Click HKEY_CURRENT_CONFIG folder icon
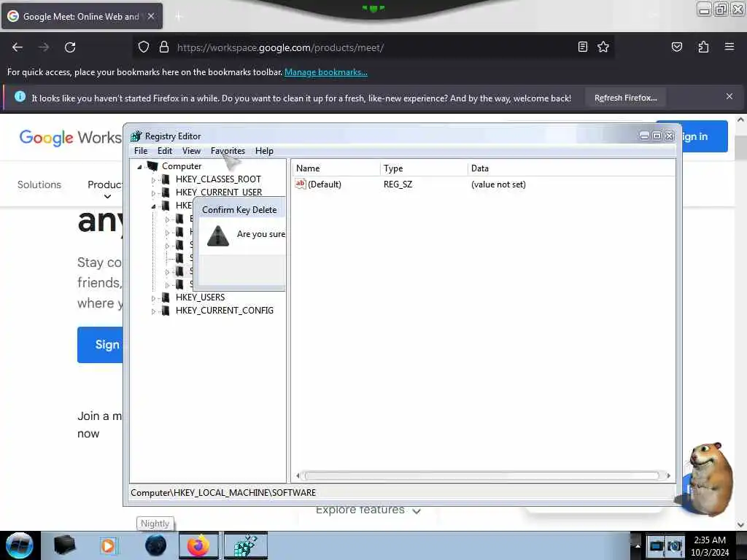The height and width of the screenshot is (560, 747). pos(166,311)
